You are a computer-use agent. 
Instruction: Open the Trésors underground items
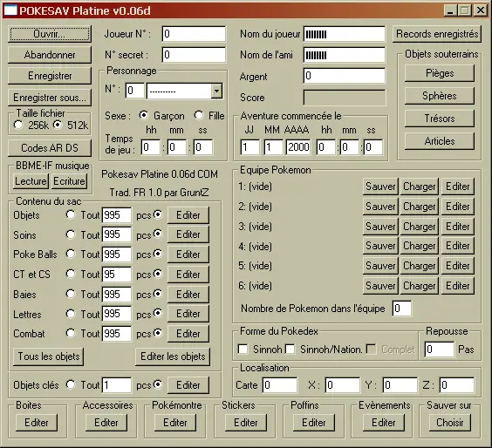point(440,119)
